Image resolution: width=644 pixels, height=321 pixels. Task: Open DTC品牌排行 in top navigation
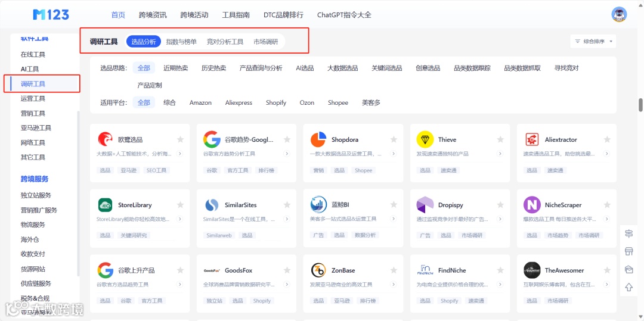tap(283, 15)
